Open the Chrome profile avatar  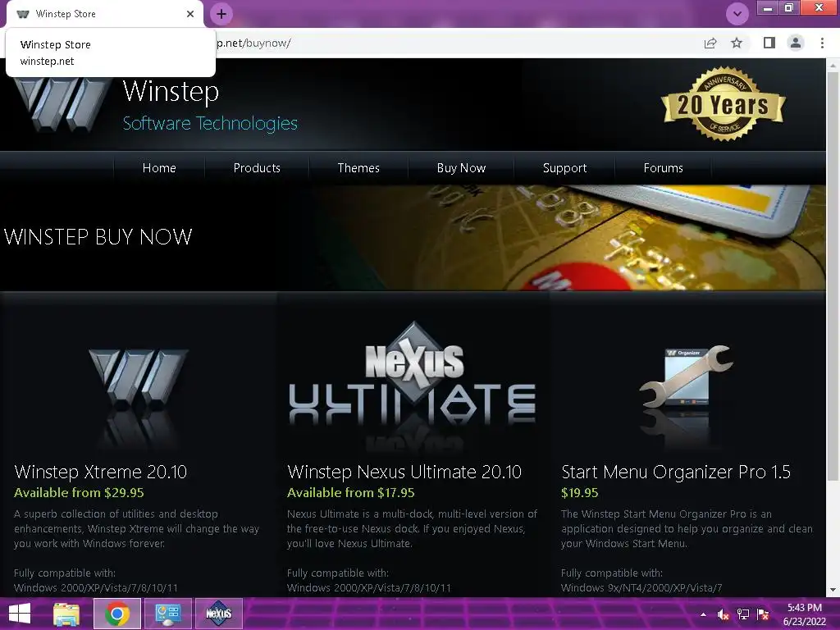click(796, 43)
